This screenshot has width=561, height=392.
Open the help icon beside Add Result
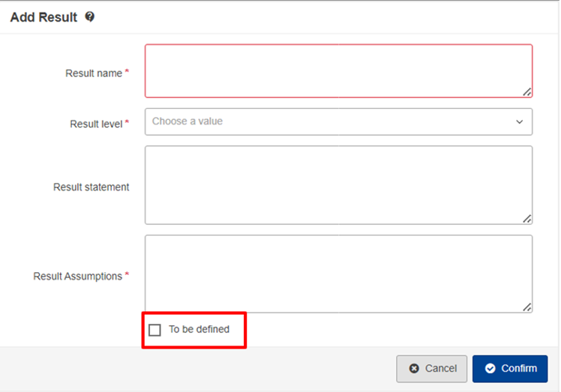pyautogui.click(x=89, y=16)
